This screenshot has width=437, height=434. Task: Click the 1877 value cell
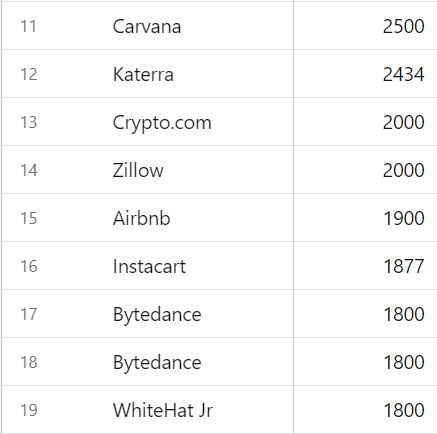(x=404, y=266)
